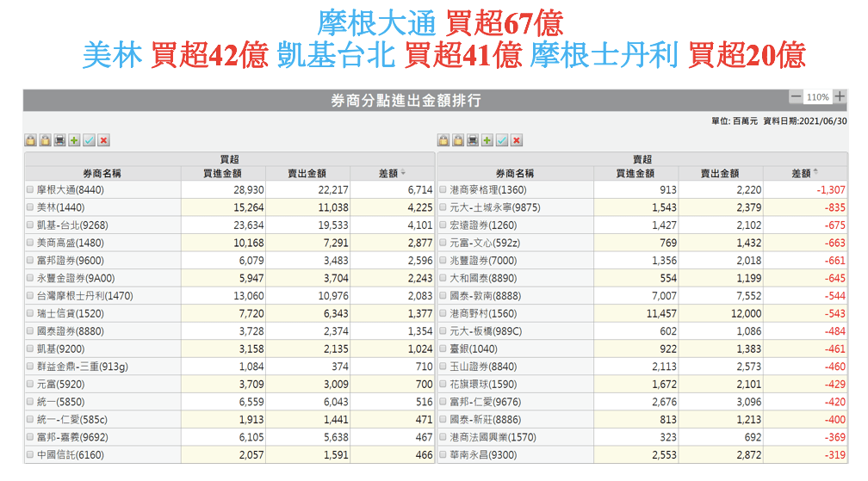The image size is (868, 481).
Task: Click the printer icon above the 賣超 table
Action: tap(473, 140)
